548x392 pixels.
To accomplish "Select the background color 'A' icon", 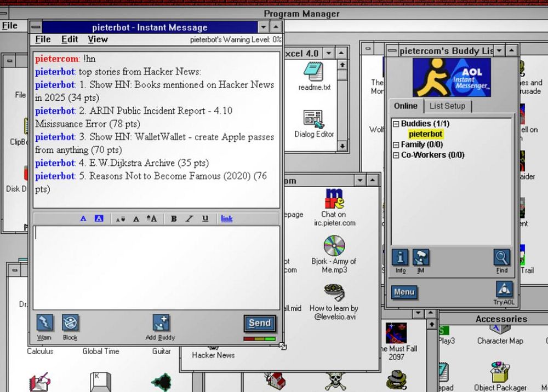I will click(x=99, y=218).
